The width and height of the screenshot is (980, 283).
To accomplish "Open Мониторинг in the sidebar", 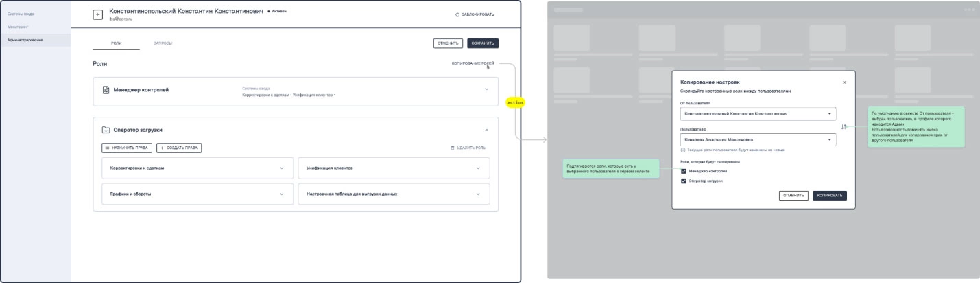I will click(x=36, y=27).
